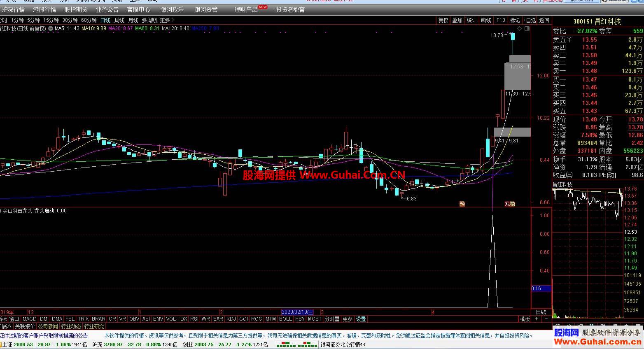Click the 卖一 13.48 order row
This screenshot has height=349, width=644.
point(598,71)
